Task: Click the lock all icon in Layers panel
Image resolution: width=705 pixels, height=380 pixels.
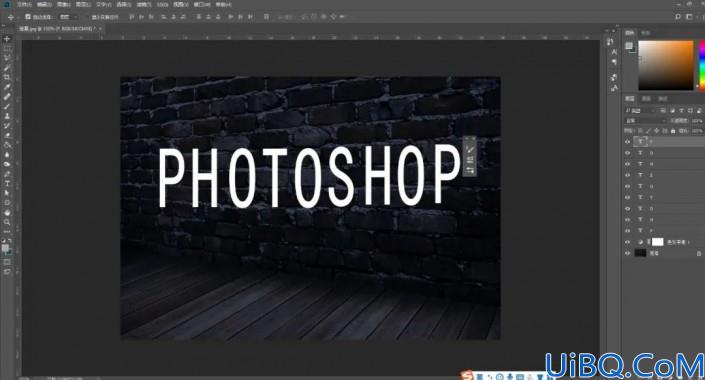Action: point(673,131)
